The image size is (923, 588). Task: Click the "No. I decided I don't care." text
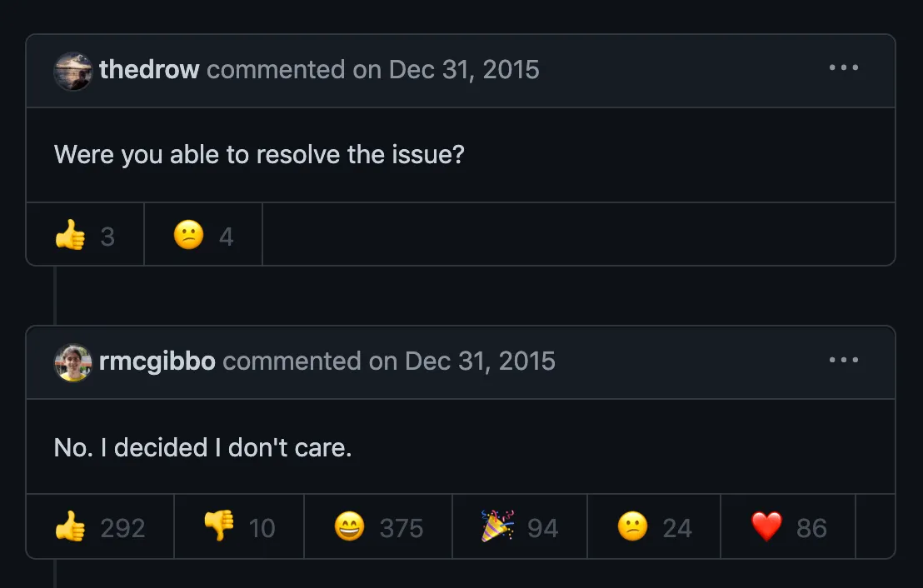pyautogui.click(x=202, y=448)
